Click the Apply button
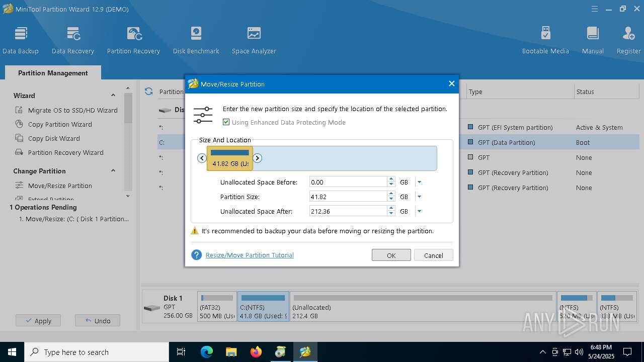644x362 pixels. [x=38, y=321]
